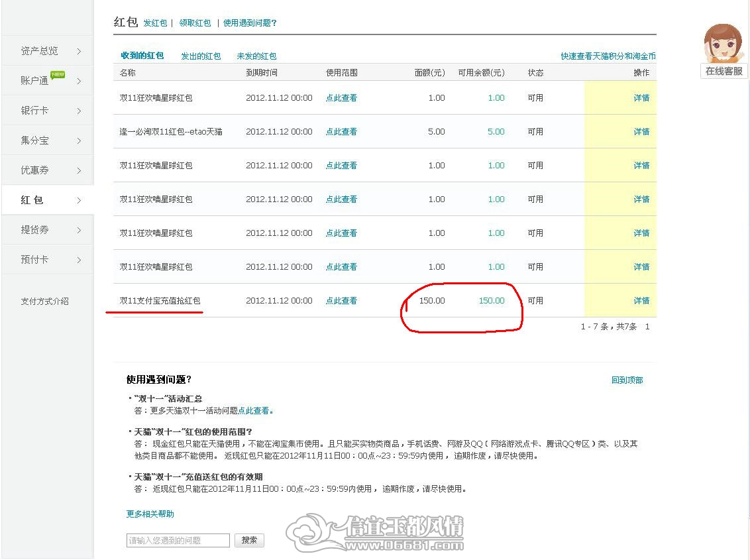
Task: Click the 面额(元) column header
Action: pyautogui.click(x=429, y=73)
